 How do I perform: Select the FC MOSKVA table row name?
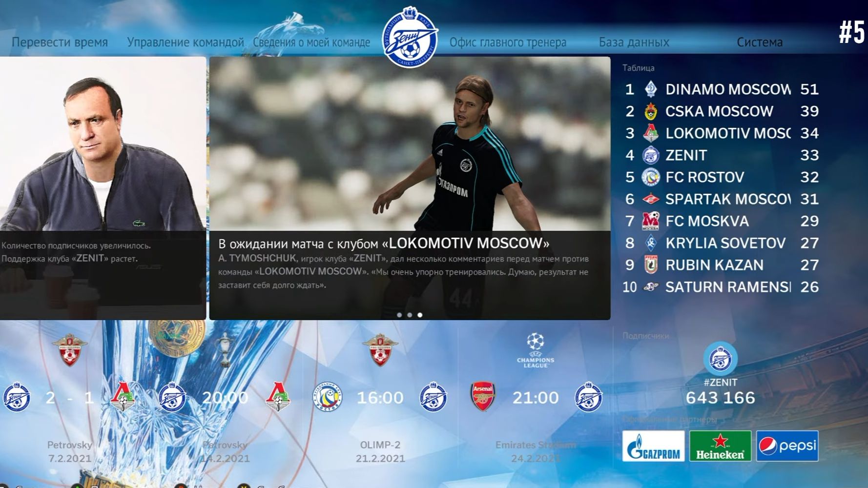707,221
